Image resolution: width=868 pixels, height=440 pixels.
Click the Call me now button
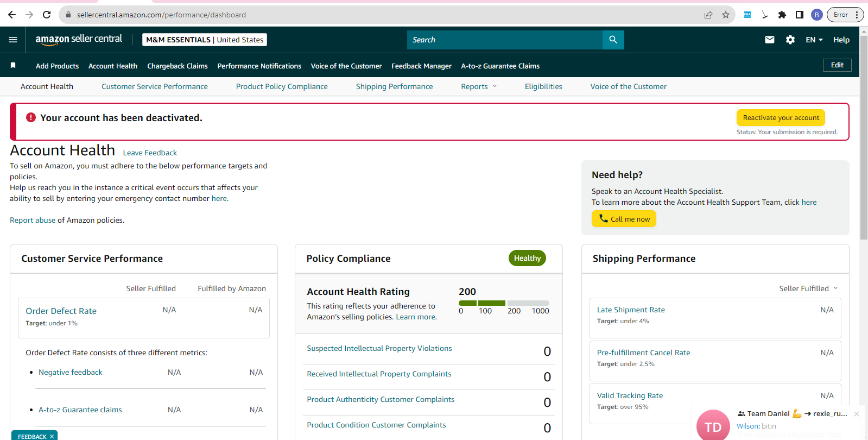point(624,219)
